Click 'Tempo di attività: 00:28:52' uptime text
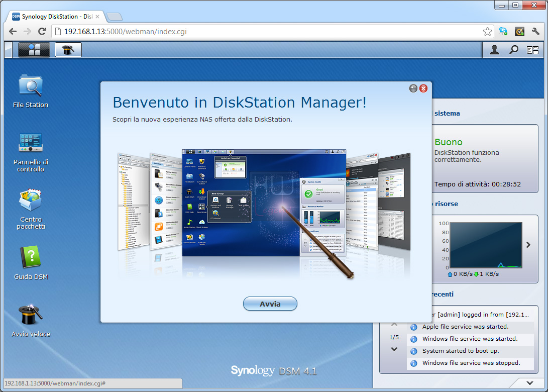Screen dimensions: 548x392 pos(477,184)
